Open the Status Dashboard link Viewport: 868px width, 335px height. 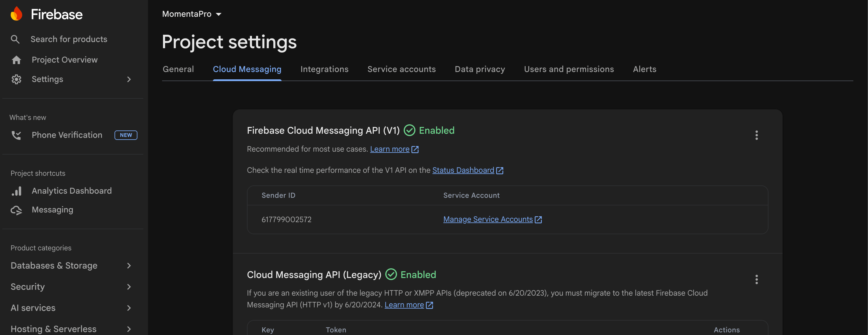(463, 170)
